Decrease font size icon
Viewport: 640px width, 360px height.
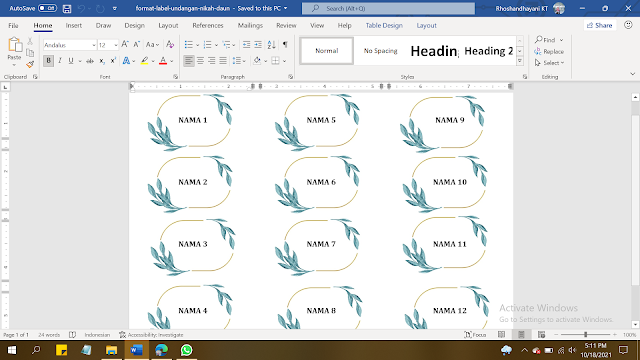click(x=137, y=44)
